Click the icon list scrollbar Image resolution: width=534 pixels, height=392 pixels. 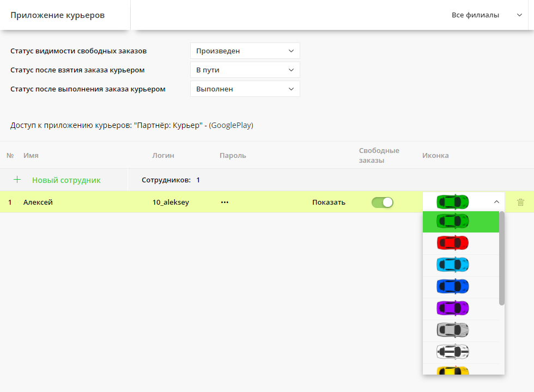[502, 259]
